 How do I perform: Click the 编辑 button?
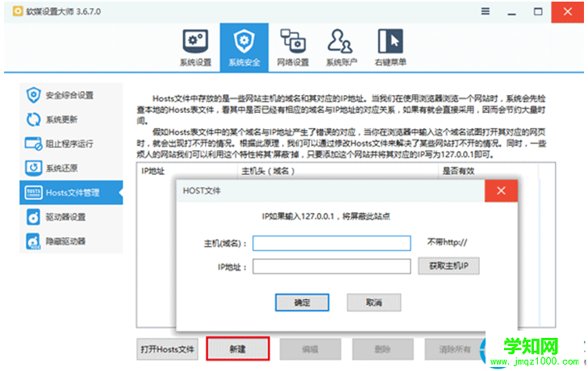pyautogui.click(x=310, y=349)
